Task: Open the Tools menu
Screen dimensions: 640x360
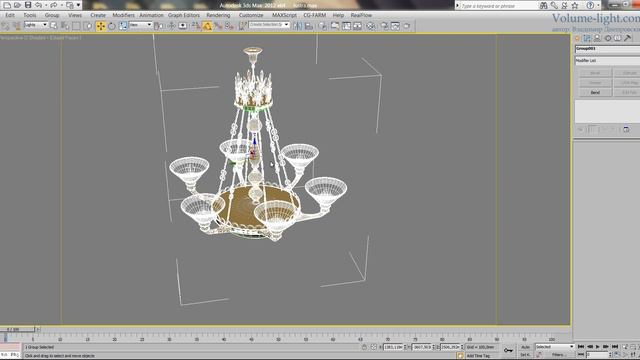Action: click(x=30, y=15)
